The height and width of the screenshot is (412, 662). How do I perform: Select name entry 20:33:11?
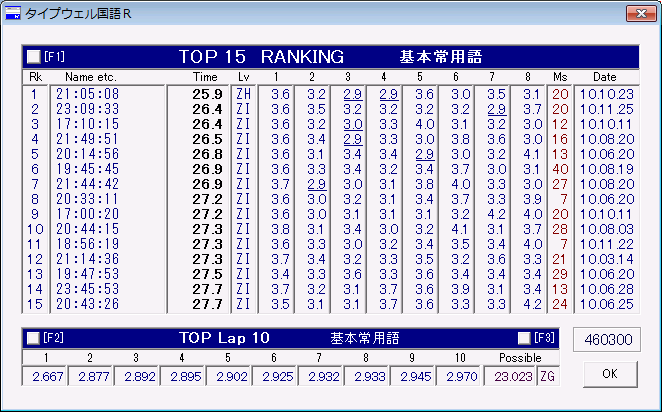click(x=88, y=199)
